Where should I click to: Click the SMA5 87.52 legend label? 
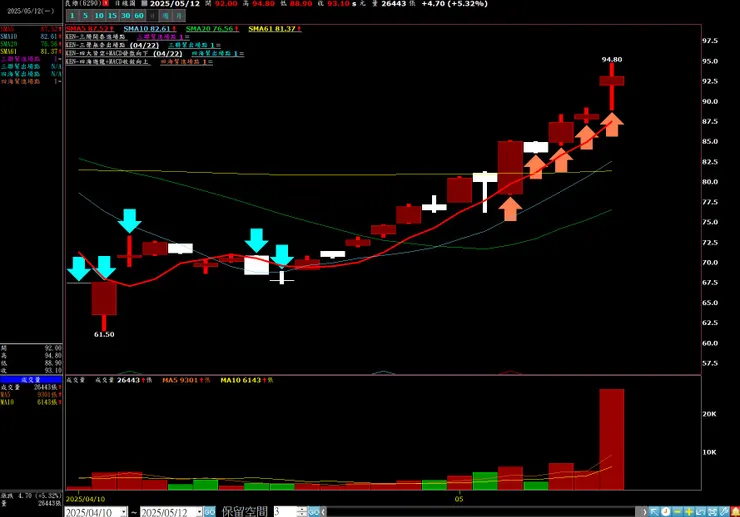[90, 29]
